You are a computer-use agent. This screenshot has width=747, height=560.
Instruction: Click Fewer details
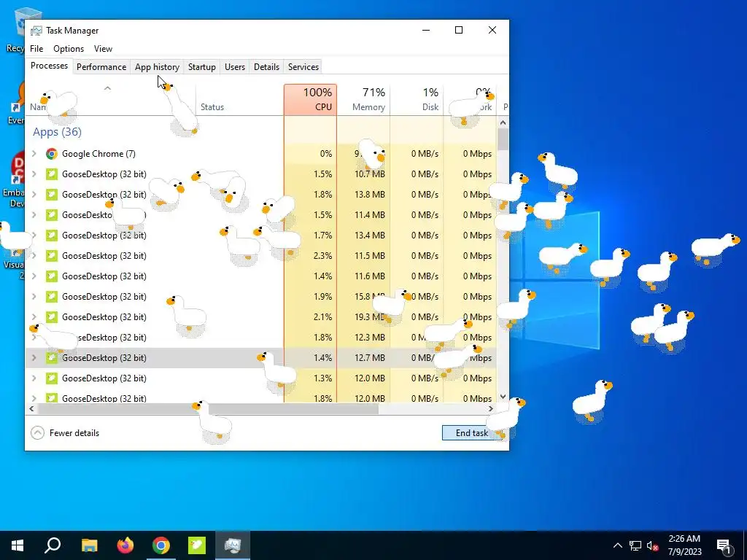[x=65, y=433]
